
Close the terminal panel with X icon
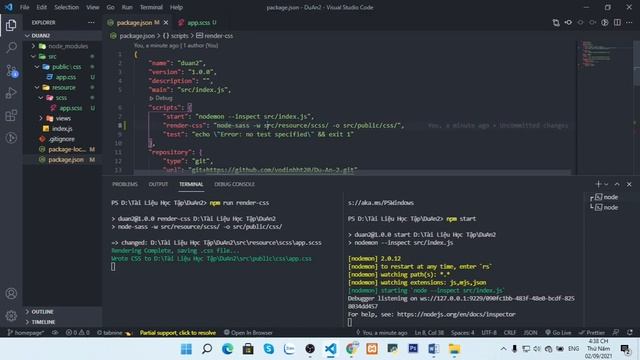click(x=629, y=184)
